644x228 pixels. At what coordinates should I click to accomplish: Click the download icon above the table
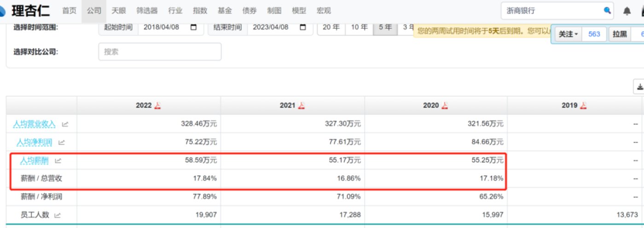point(639,86)
